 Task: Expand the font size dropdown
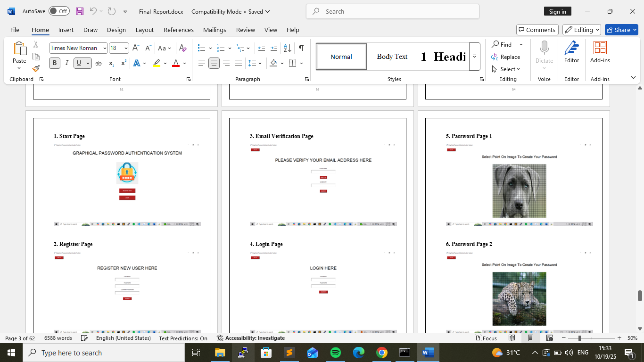pos(126,48)
